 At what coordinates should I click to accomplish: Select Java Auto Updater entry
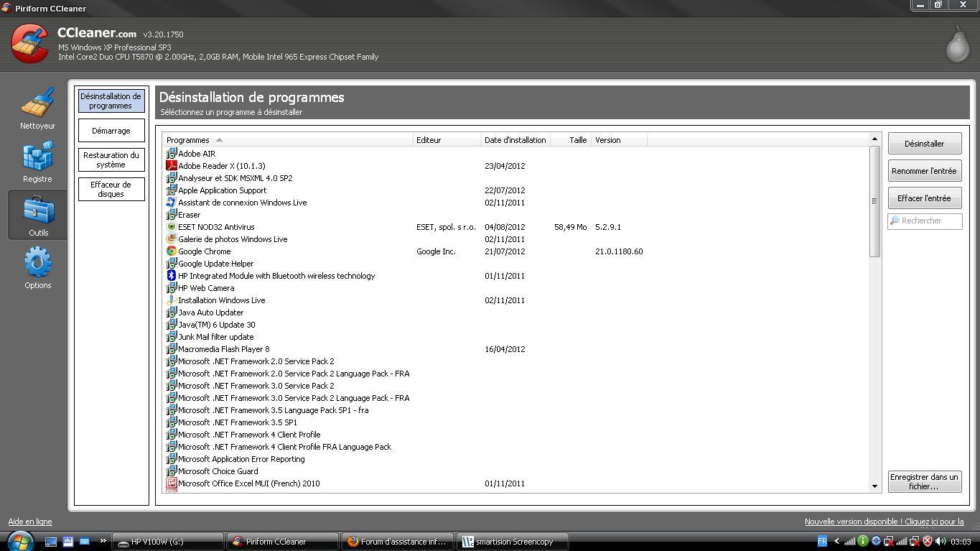(210, 312)
